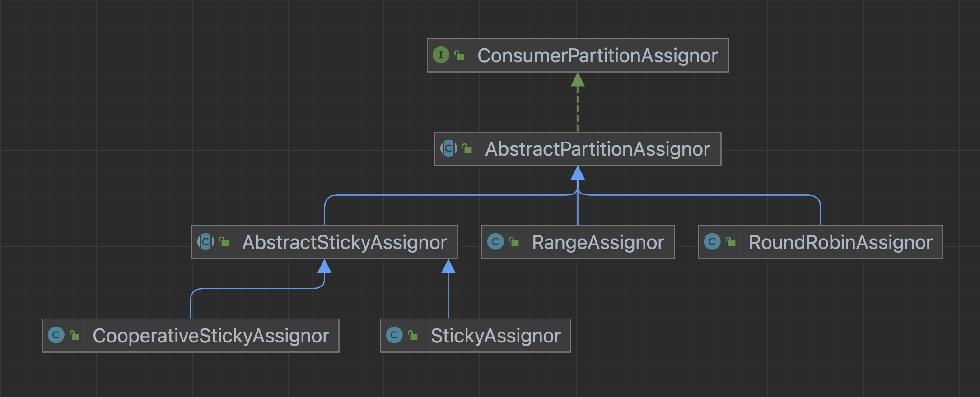Click the public lock icon on ConsumerPartitionAssignor
Image resolution: width=980 pixels, height=397 pixels.
point(460,55)
